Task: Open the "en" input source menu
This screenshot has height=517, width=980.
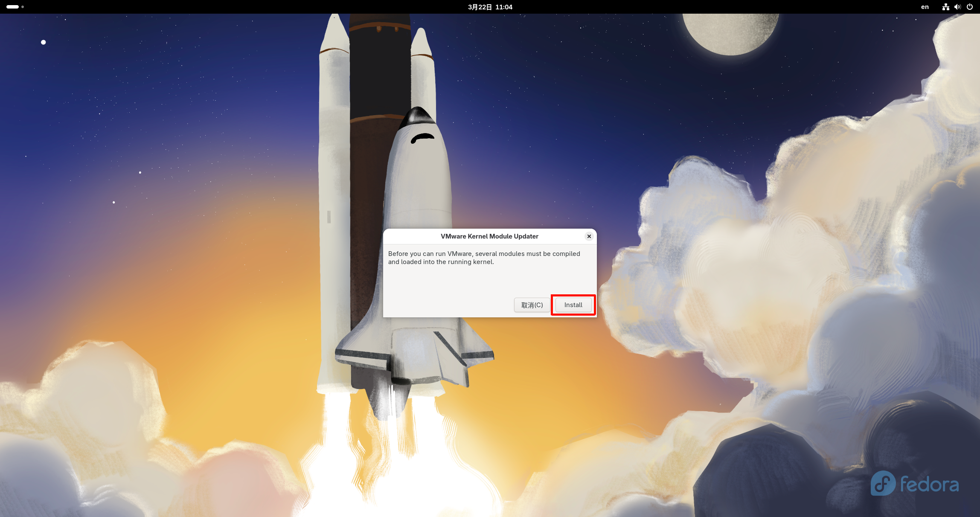Action: coord(925,7)
